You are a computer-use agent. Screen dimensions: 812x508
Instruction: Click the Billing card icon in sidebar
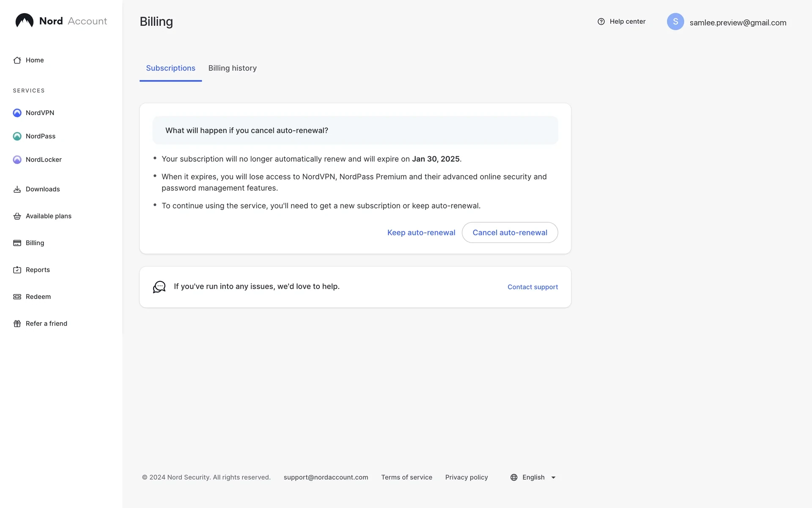point(17,243)
